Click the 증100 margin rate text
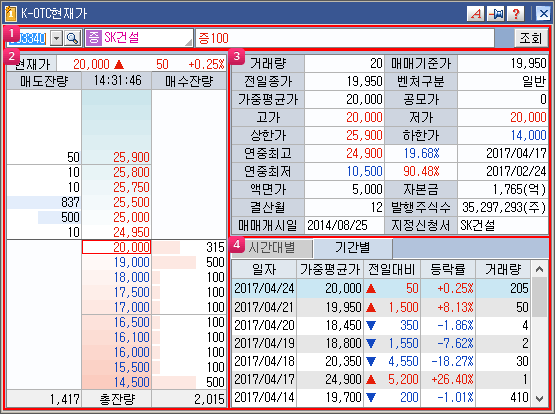Image resolution: width=555 pixels, height=414 pixels. point(213,38)
